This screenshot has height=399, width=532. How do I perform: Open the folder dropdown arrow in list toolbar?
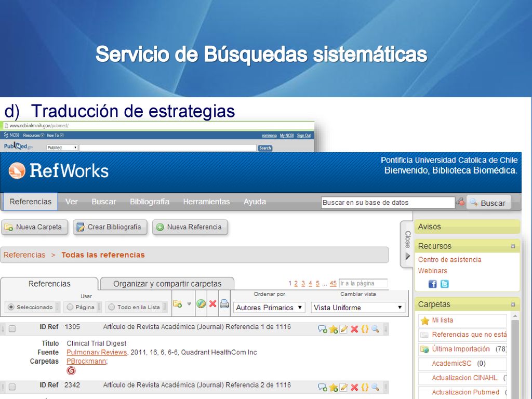tap(189, 303)
